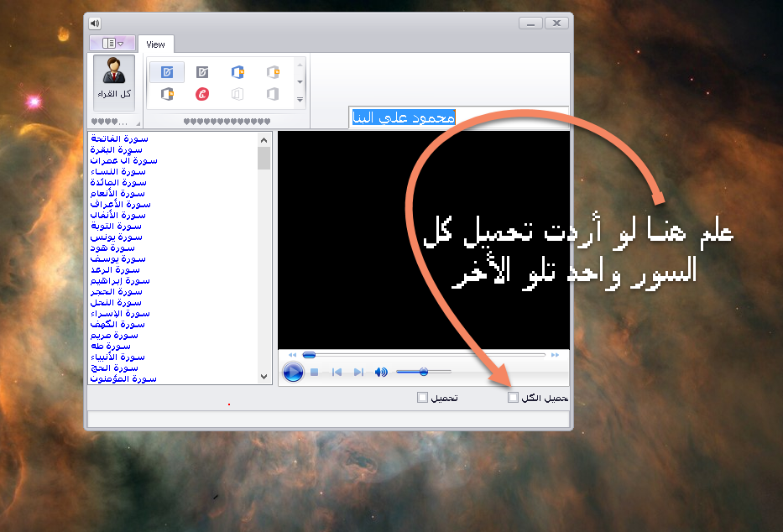783x532 pixels.
Task: Click the surah list scrollbar up arrow
Action: tap(264, 140)
